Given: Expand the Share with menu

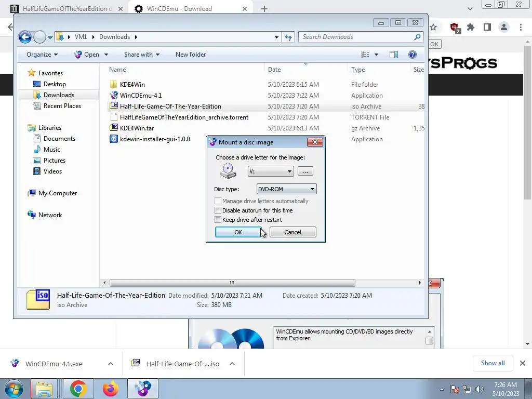Looking at the screenshot, I should [x=142, y=55].
